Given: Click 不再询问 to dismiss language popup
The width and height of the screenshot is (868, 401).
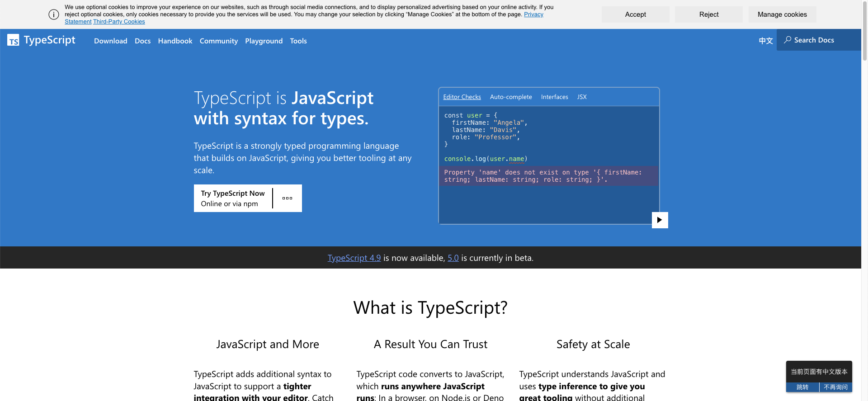Looking at the screenshot, I should click(835, 387).
